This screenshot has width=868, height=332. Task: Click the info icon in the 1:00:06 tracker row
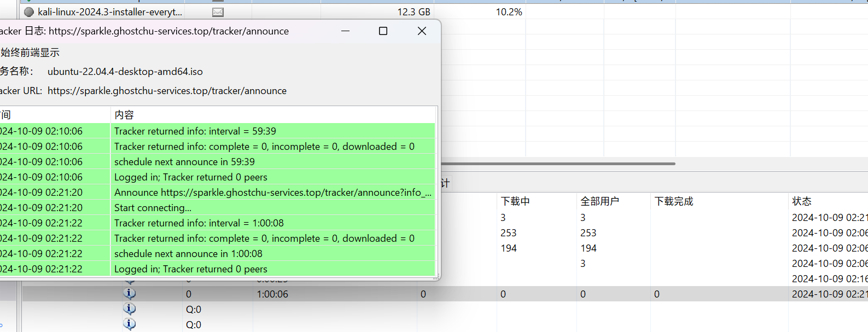click(130, 294)
